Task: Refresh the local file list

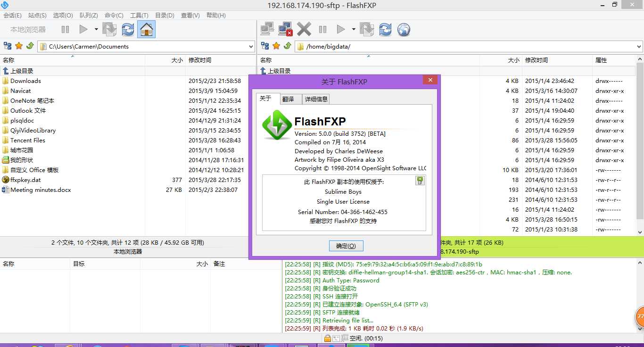Action: 128,29
